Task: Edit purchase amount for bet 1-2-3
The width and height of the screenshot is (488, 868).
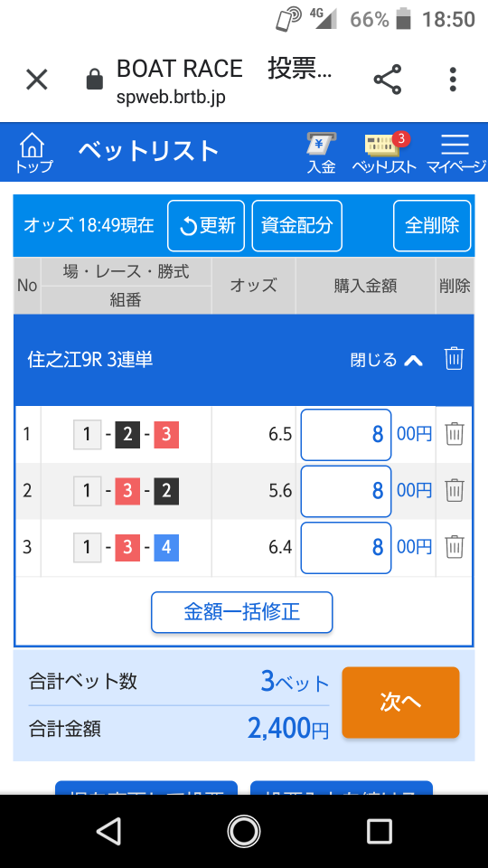Action: (346, 435)
